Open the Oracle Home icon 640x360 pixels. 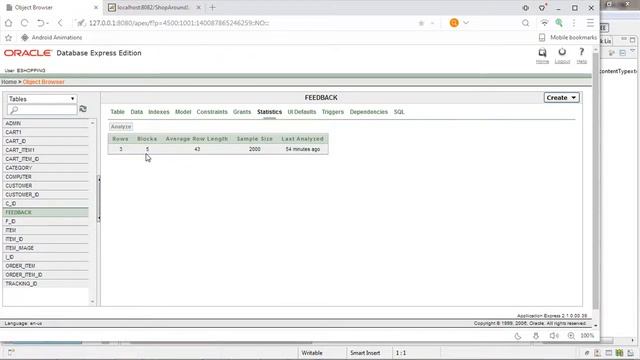(x=542, y=56)
